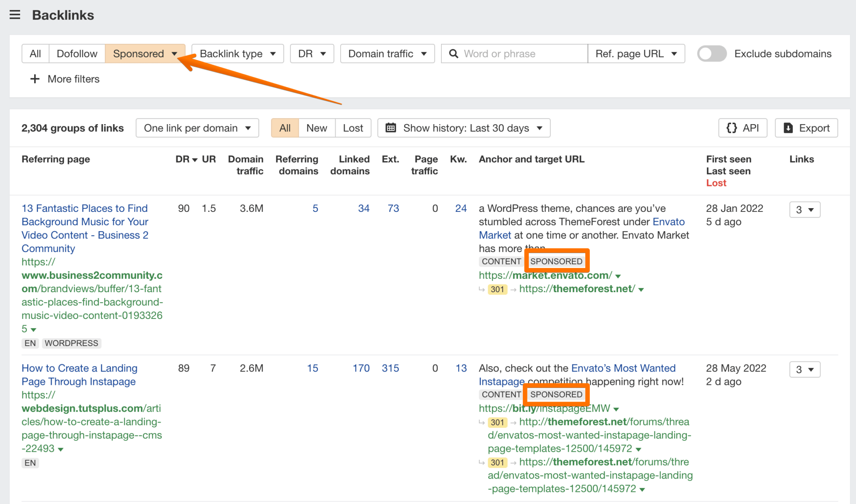Screen dimensions: 856x504
Task: Open the DR filter dropdown
Action: coord(311,53)
